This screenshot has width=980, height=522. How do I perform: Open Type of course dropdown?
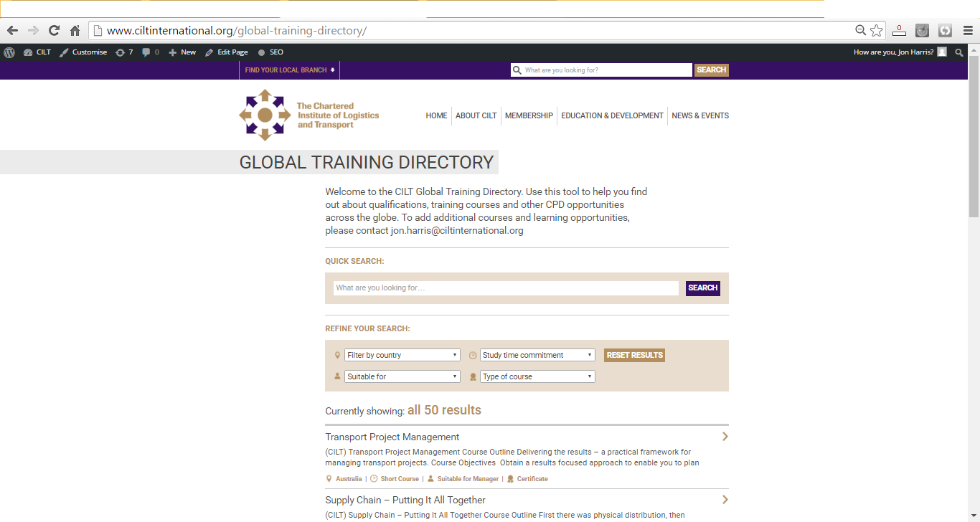pyautogui.click(x=537, y=376)
